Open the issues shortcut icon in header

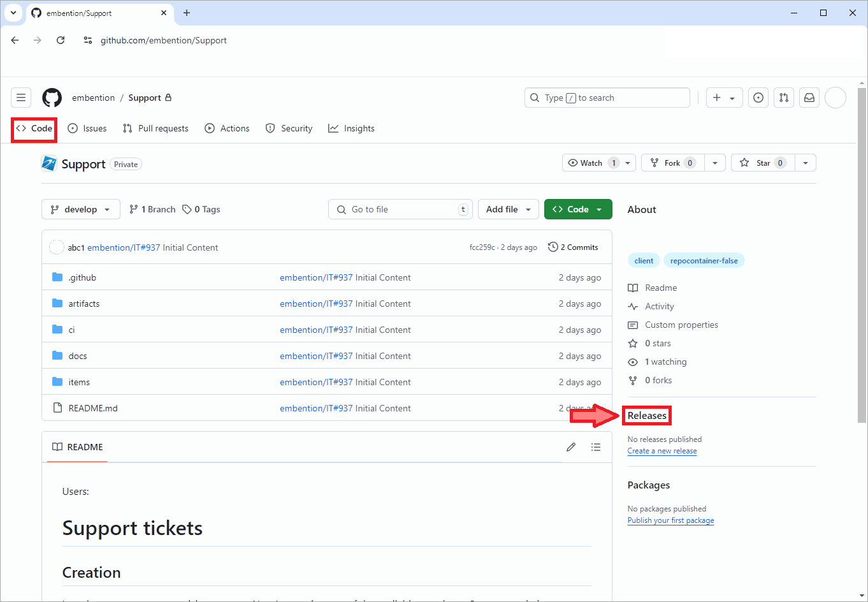point(758,98)
